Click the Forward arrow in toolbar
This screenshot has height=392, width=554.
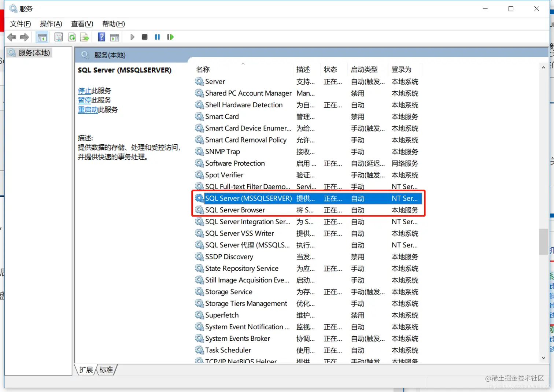24,37
